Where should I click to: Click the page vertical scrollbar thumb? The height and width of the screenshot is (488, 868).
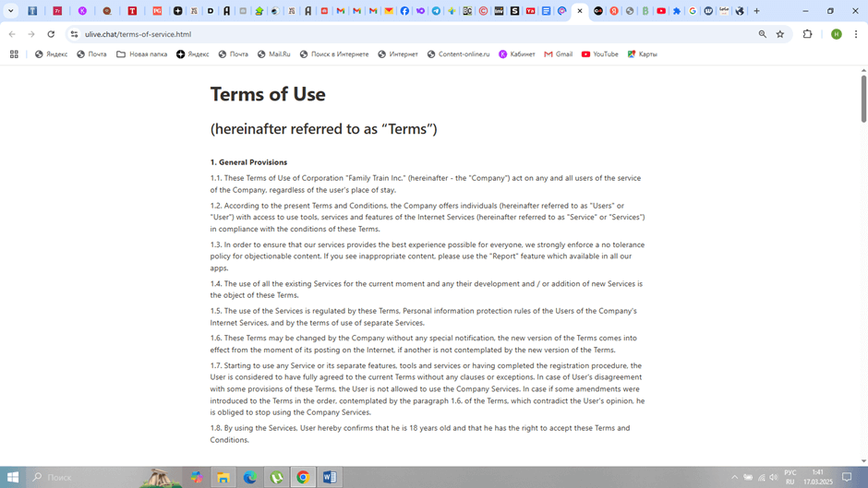point(863,97)
